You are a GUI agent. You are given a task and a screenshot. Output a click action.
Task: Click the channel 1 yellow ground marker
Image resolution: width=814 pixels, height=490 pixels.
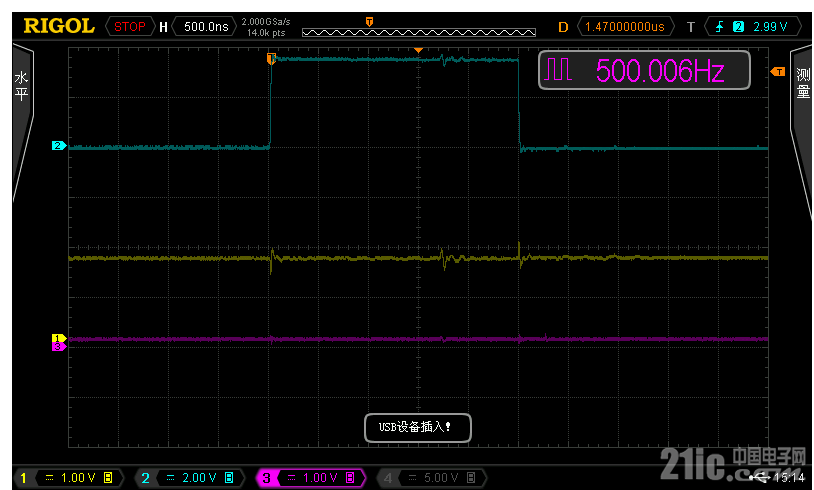tap(59, 338)
